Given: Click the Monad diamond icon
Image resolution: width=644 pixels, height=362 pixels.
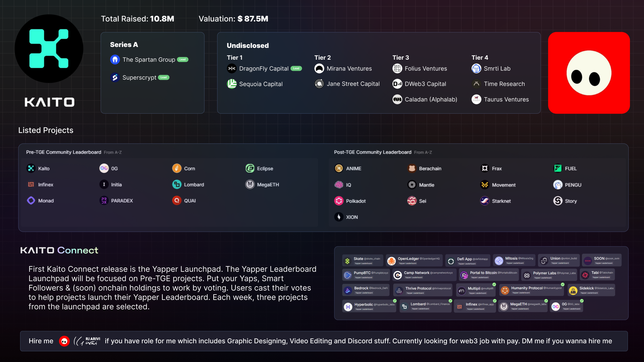Looking at the screenshot, I should click(x=31, y=201).
